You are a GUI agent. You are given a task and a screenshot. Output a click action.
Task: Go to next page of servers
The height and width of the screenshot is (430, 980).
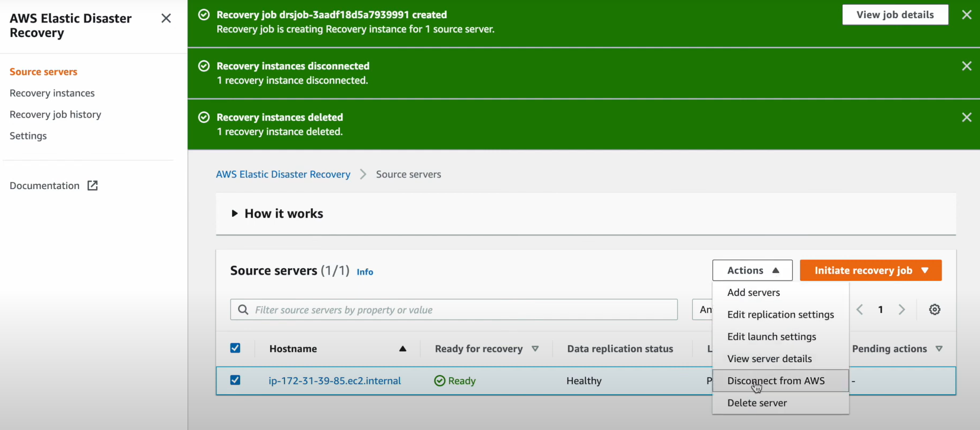tap(902, 309)
